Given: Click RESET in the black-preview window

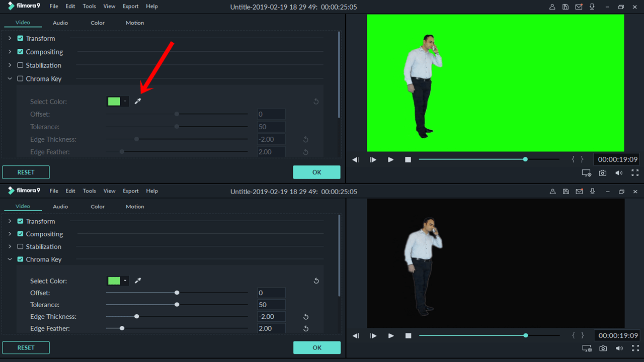Looking at the screenshot, I should point(26,347).
